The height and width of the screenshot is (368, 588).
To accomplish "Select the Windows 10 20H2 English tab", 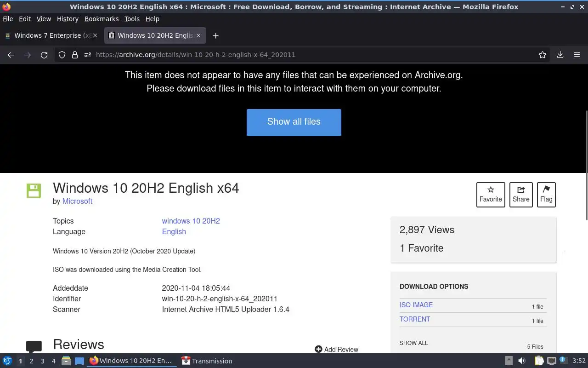I will pos(155,35).
